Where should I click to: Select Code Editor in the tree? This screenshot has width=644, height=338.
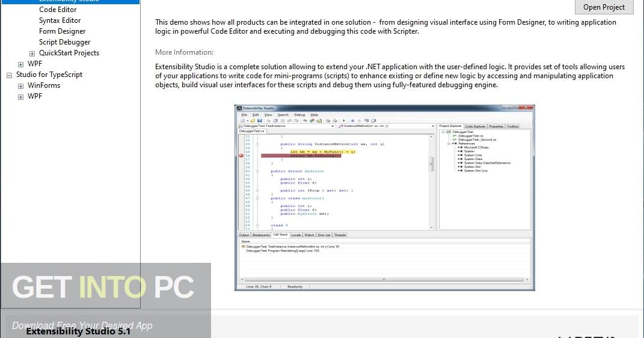(58, 10)
